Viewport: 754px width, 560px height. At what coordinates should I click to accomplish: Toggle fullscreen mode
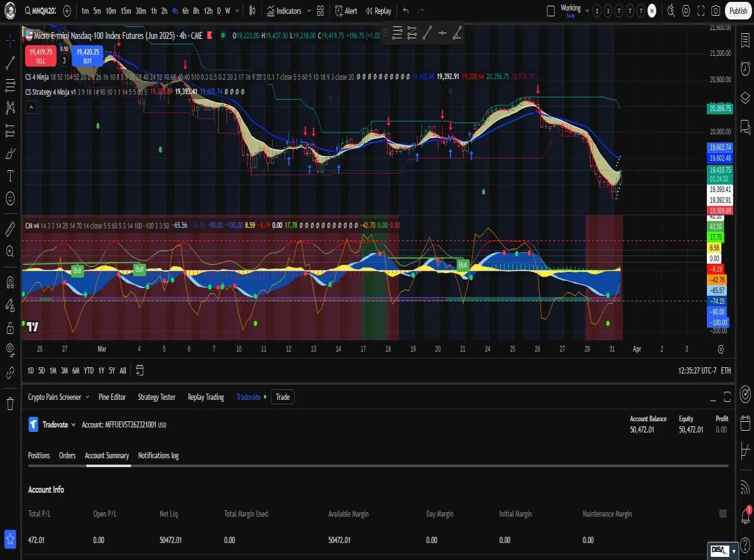(x=701, y=11)
